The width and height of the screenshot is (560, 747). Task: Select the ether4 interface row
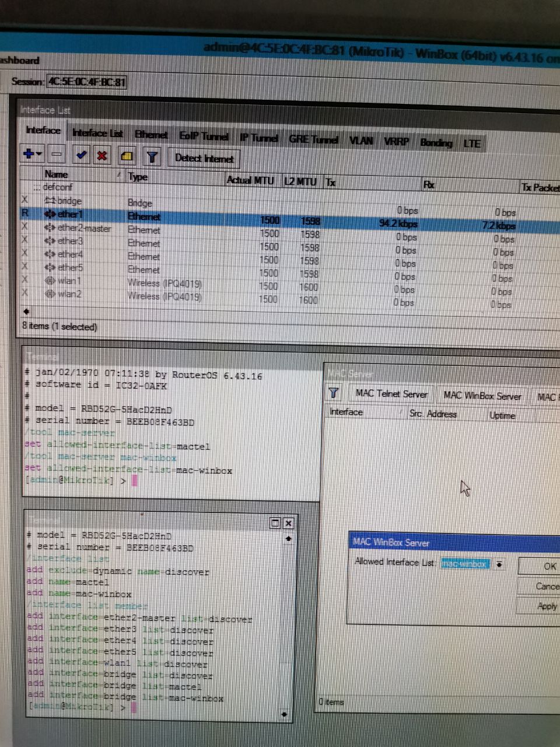(x=290, y=257)
